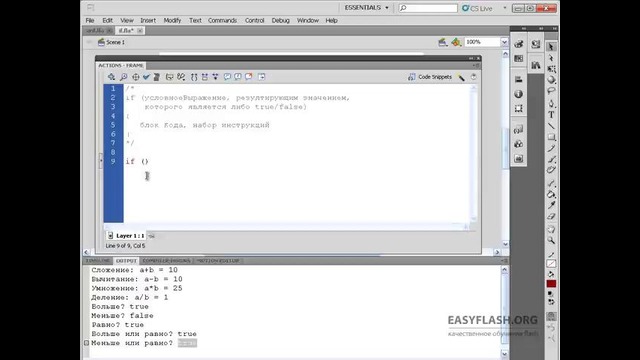Switch to the Timeline tab
The height and width of the screenshot is (360, 640).
point(98,260)
